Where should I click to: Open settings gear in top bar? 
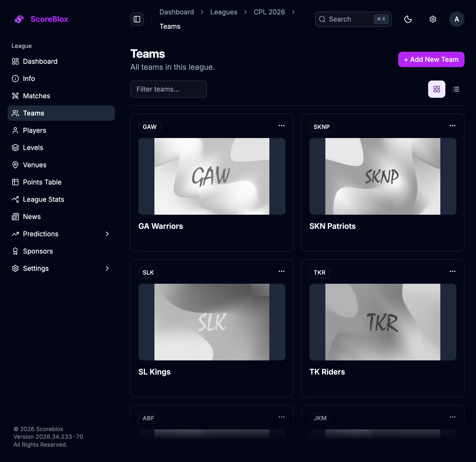coord(433,19)
